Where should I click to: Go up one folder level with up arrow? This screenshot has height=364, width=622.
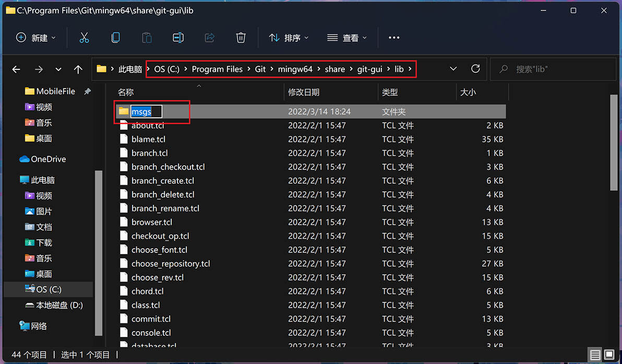[78, 69]
